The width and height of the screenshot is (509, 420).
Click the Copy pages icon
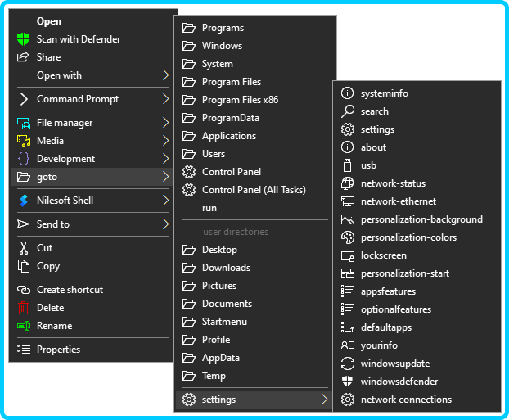[x=24, y=266]
